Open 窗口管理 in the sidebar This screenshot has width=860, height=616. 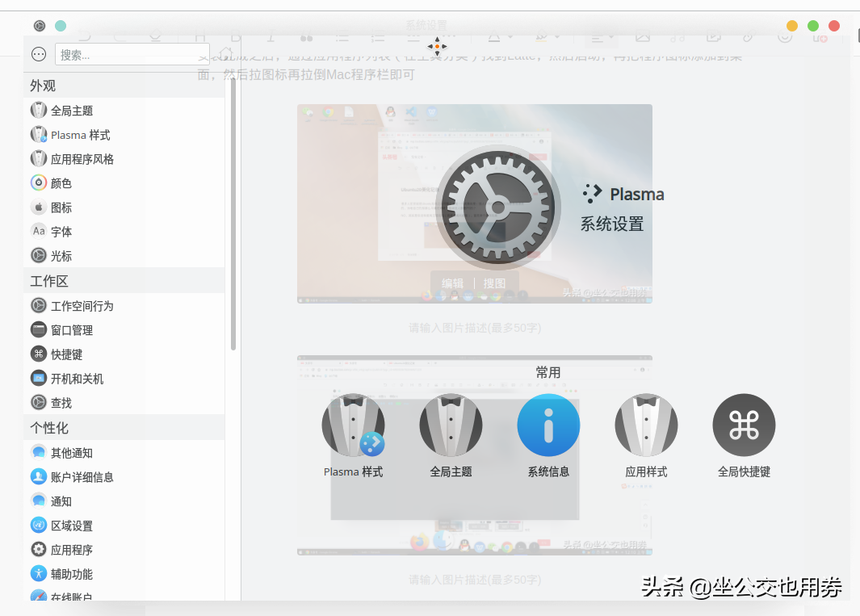click(x=124, y=329)
